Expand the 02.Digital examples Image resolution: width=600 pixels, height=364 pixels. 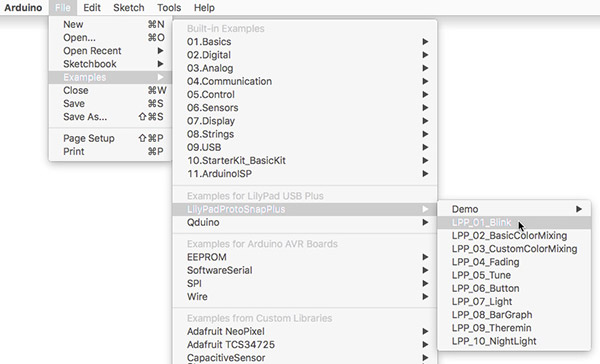tap(305, 55)
